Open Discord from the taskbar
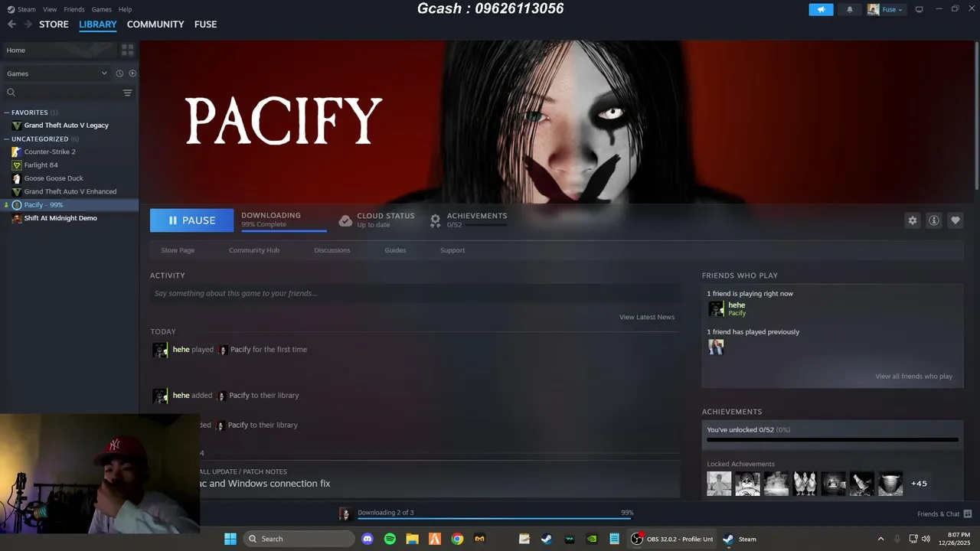980x551 pixels. [367, 539]
